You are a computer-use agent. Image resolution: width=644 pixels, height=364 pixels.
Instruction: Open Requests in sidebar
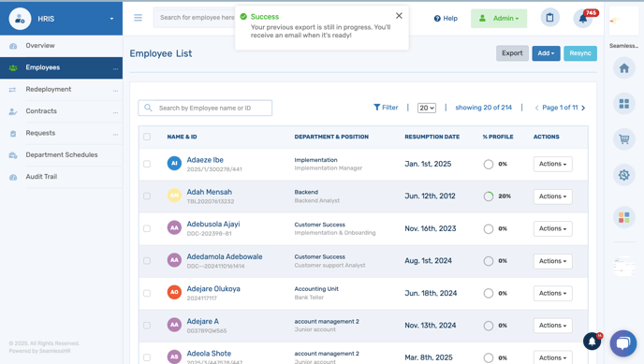pyautogui.click(x=61, y=133)
